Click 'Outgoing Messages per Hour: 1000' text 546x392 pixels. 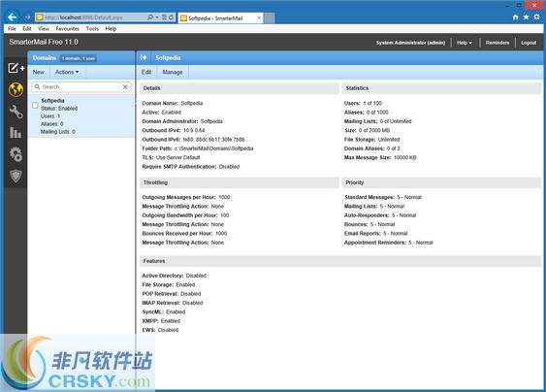point(186,197)
